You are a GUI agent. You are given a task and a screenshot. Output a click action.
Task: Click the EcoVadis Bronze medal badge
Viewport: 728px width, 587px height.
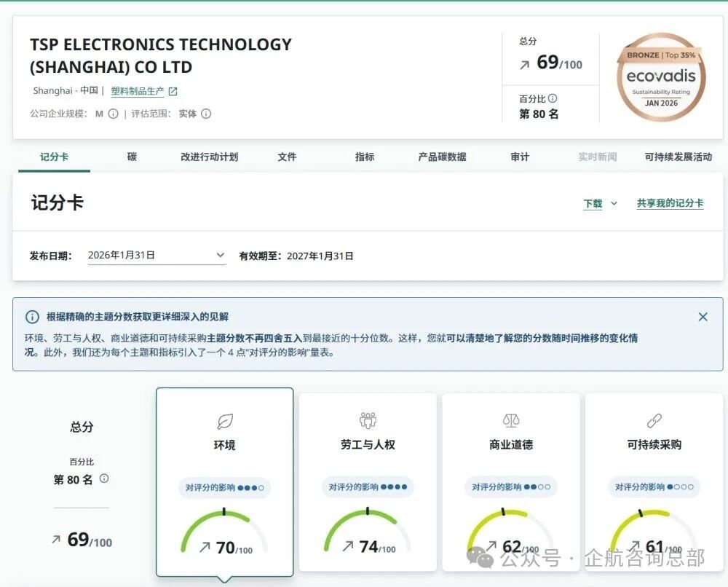pos(661,77)
